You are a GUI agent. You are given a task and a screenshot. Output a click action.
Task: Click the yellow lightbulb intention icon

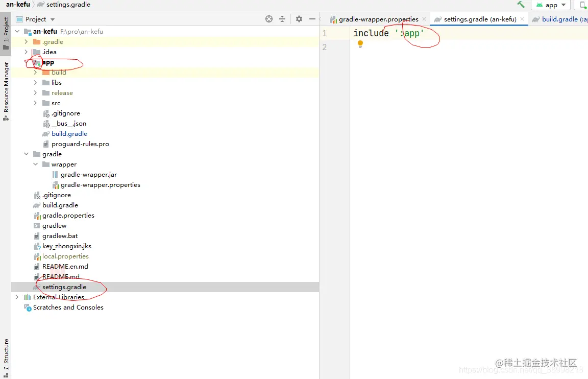(x=360, y=44)
